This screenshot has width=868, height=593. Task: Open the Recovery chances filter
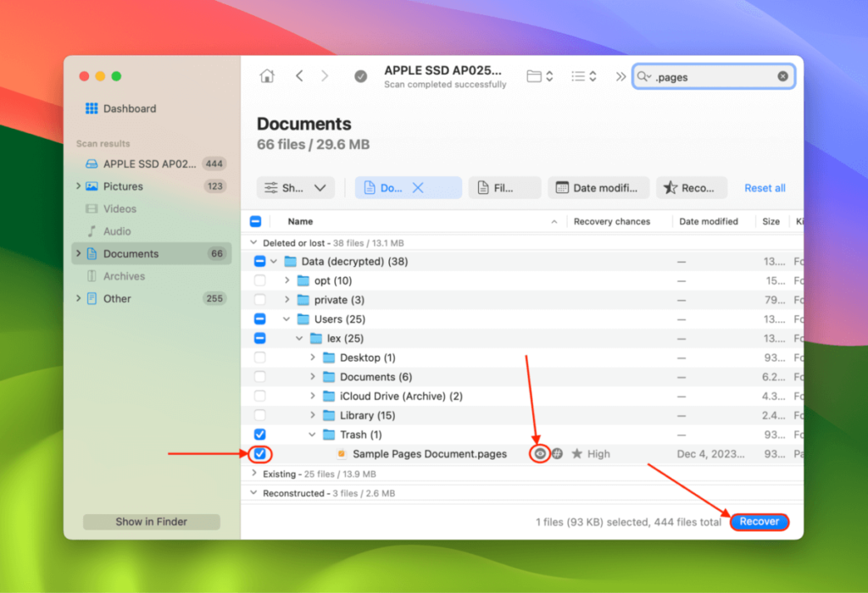coord(692,187)
